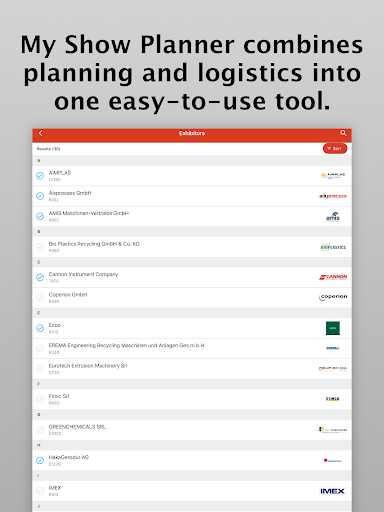Tap the coperion logo

coord(333,297)
